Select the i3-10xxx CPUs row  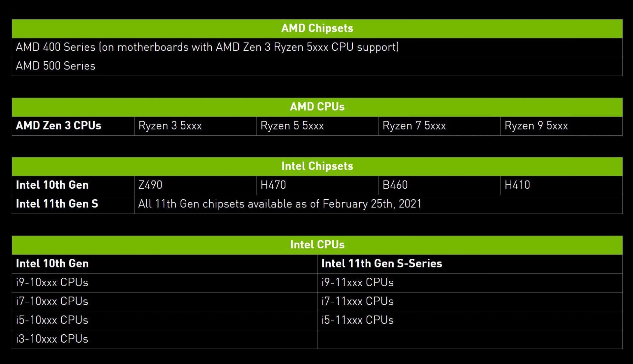coord(52,339)
